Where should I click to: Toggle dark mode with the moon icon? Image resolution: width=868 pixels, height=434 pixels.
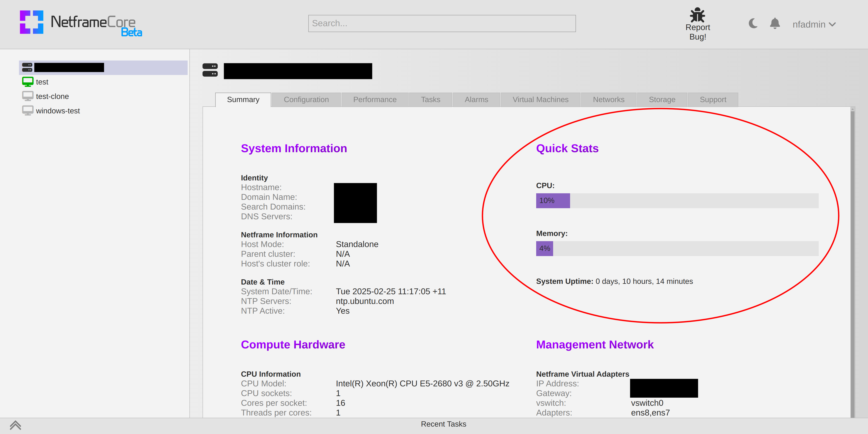pyautogui.click(x=753, y=23)
